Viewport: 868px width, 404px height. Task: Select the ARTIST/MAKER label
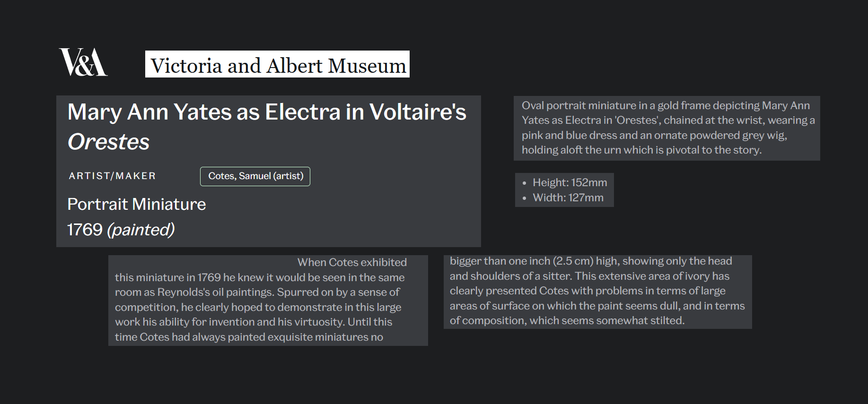click(112, 176)
